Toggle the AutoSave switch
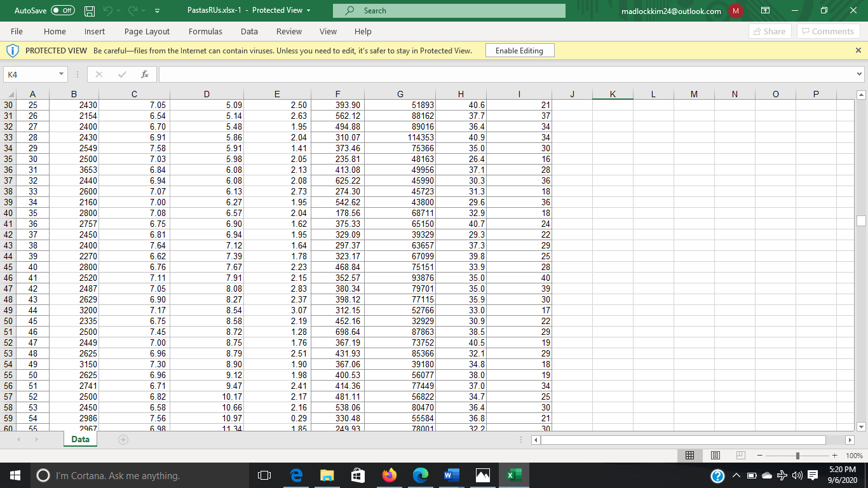Image resolution: width=868 pixels, height=488 pixels. (x=62, y=11)
